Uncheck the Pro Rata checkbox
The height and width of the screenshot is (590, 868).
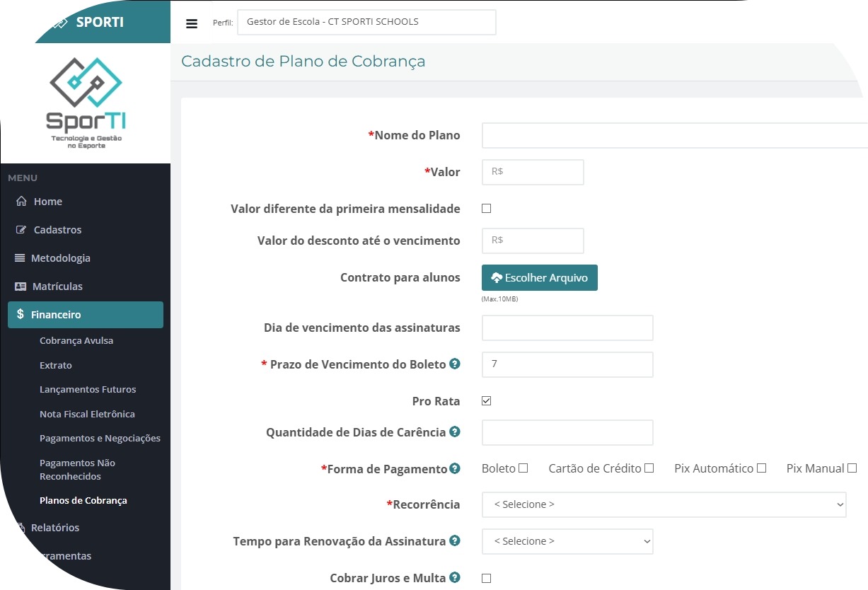(486, 401)
